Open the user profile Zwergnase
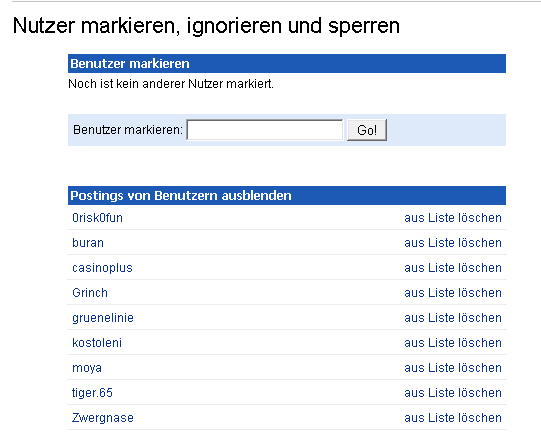 (102, 418)
